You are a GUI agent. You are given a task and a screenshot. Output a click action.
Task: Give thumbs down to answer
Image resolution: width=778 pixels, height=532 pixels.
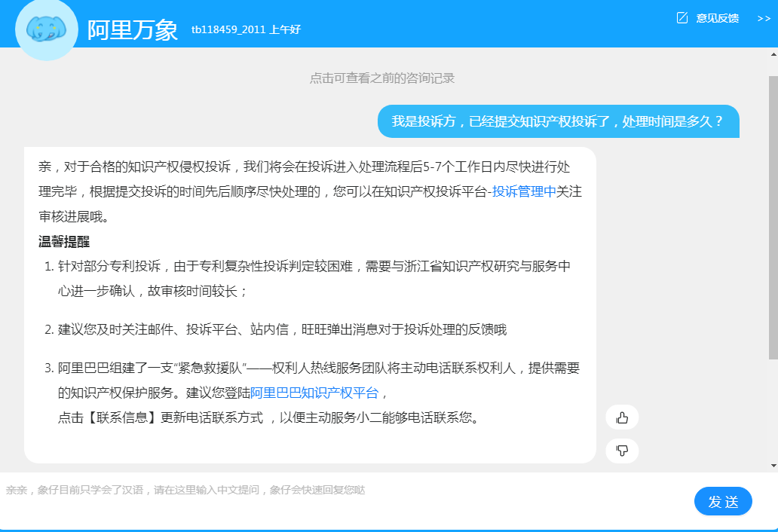tap(622, 451)
